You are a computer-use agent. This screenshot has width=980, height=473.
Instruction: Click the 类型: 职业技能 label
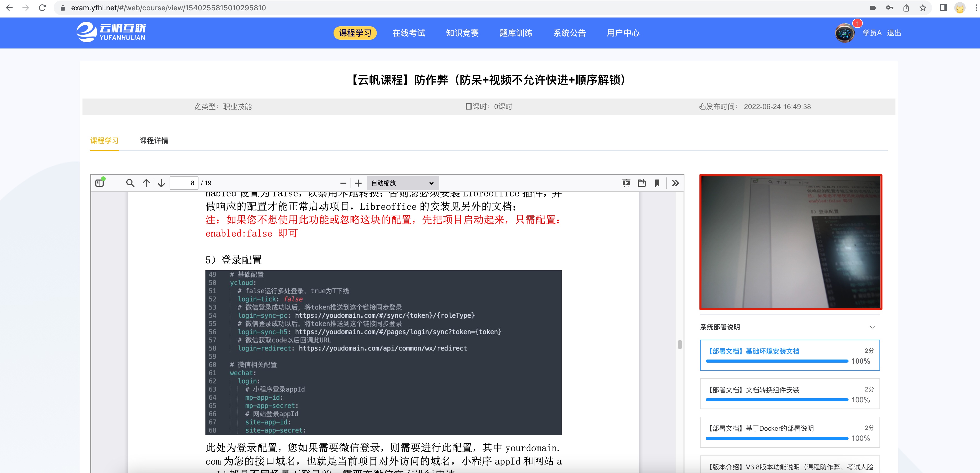point(223,107)
